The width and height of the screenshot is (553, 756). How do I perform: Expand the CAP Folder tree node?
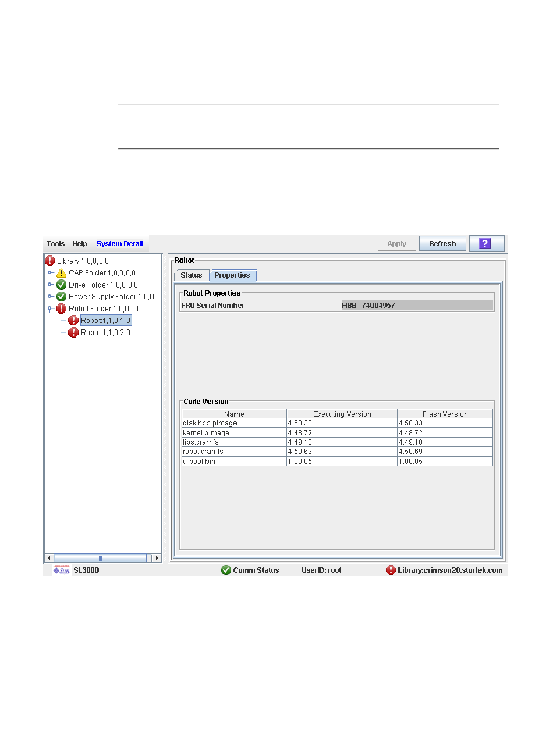point(51,273)
